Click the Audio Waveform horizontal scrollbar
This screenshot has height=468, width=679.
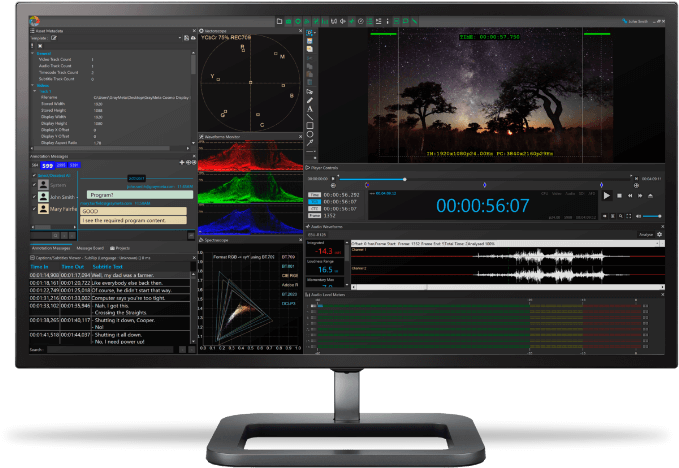click(508, 287)
